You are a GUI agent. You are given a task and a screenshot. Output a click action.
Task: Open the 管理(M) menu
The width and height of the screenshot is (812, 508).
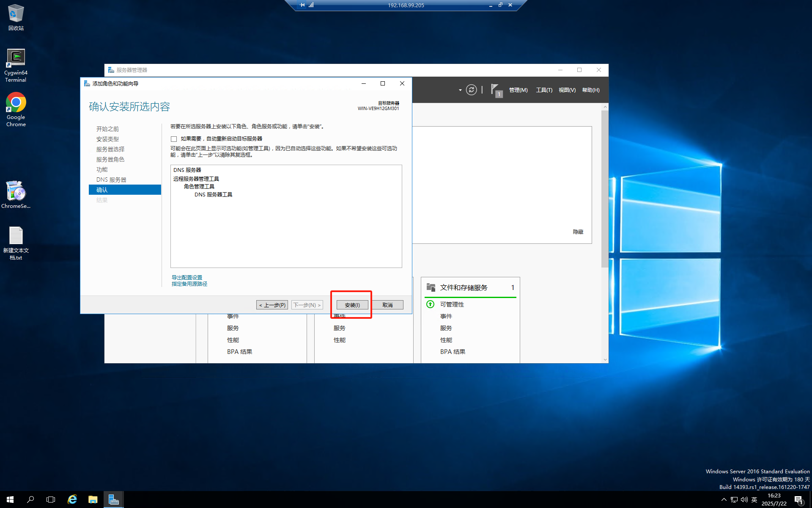coord(518,90)
